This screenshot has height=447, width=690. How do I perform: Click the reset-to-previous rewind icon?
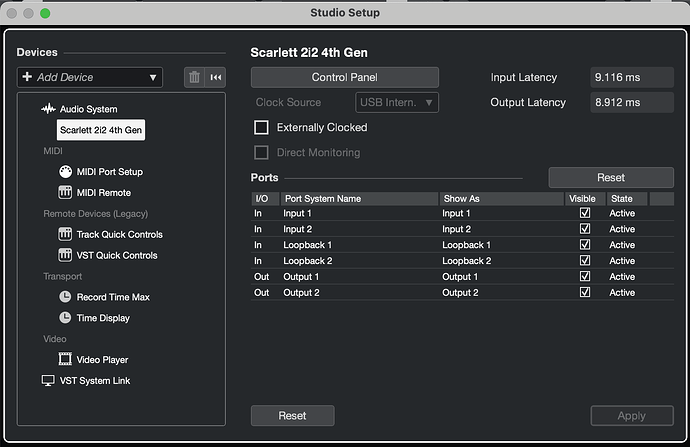coord(216,77)
